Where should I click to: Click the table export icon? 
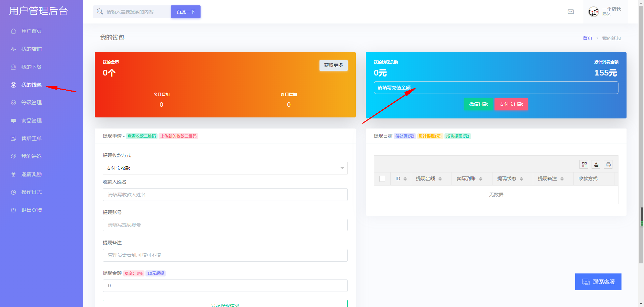click(596, 164)
